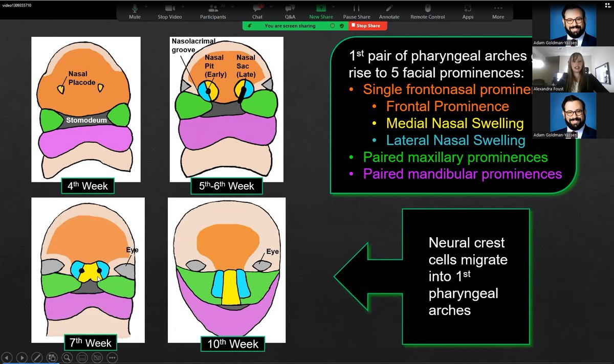The height and width of the screenshot is (364, 614).
Task: Request Remote Control
Action: tap(427, 10)
